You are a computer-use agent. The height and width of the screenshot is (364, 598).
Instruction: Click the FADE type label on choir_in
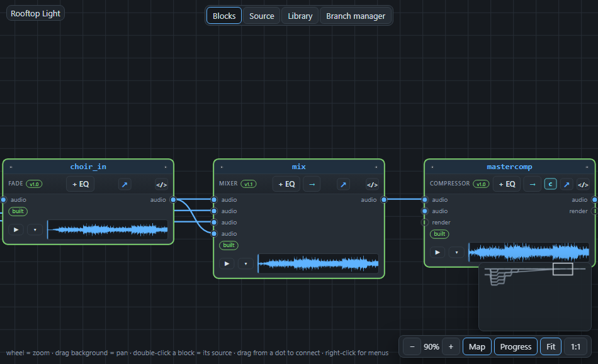coord(16,184)
